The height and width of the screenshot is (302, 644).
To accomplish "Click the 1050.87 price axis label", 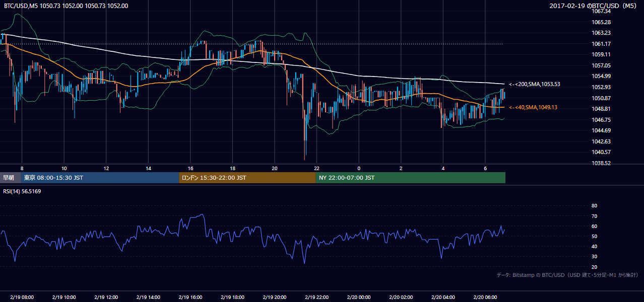I will [x=602, y=98].
